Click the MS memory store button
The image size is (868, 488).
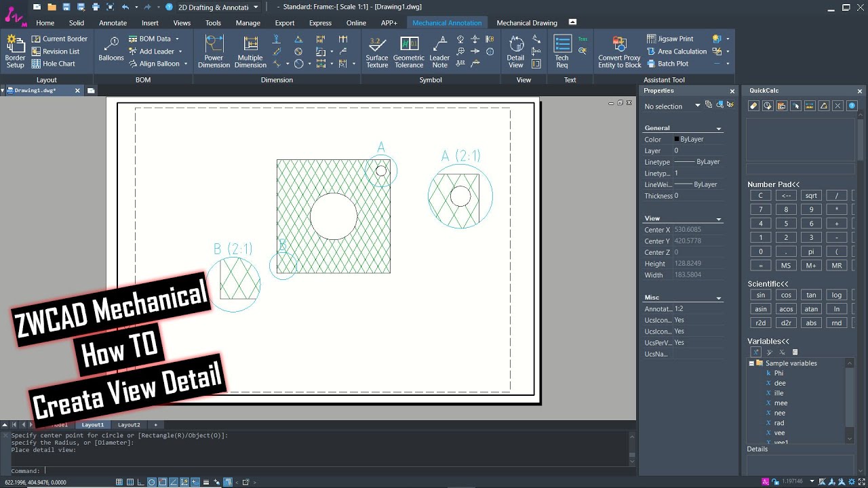[786, 266]
